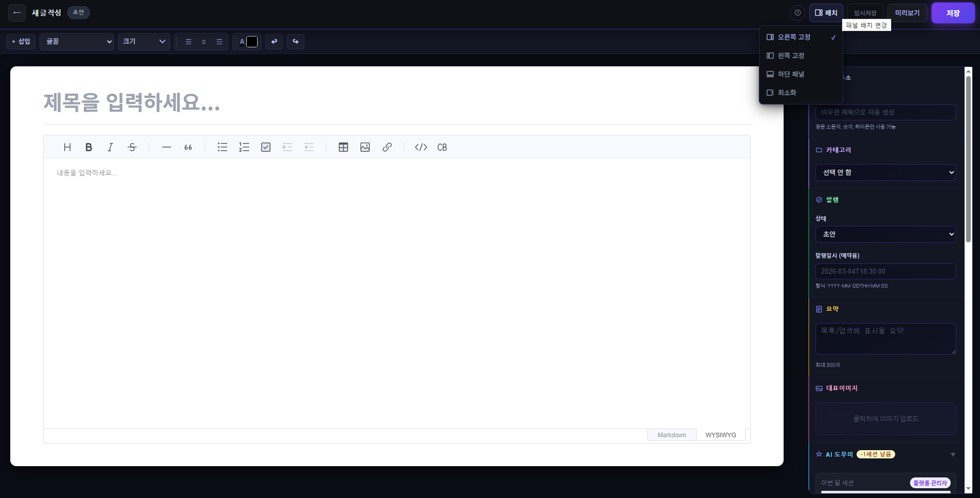The width and height of the screenshot is (980, 498).
Task: Insert a table into the content
Action: tap(343, 147)
